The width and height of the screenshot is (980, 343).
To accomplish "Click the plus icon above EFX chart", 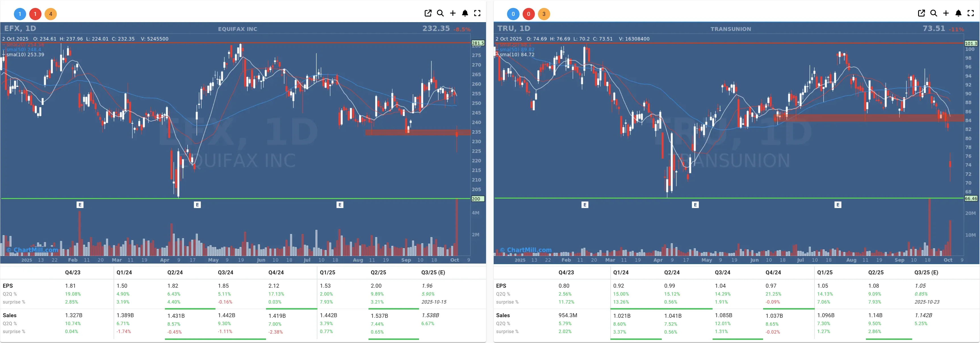I will click(x=453, y=13).
